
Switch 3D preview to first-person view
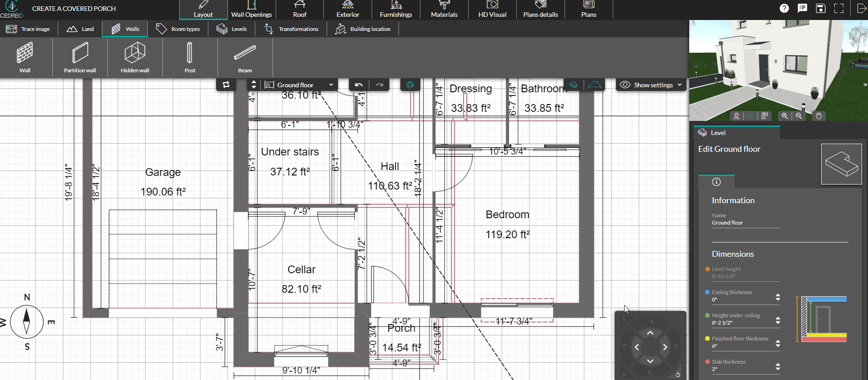coord(736,116)
